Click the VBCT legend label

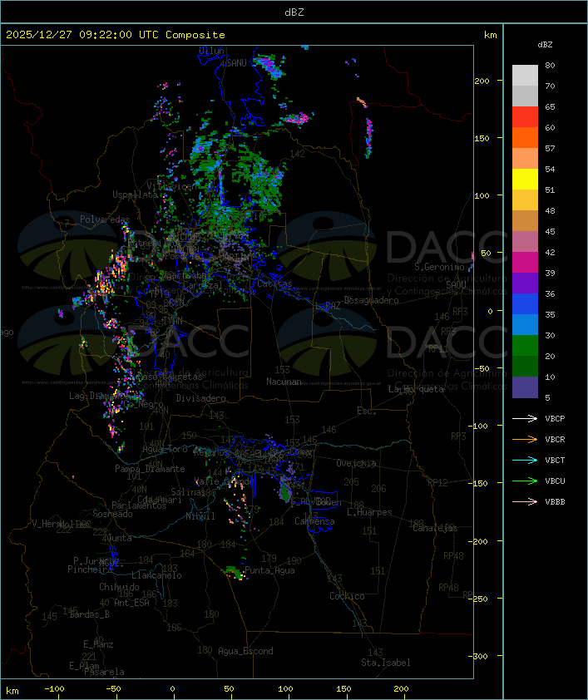click(x=555, y=460)
